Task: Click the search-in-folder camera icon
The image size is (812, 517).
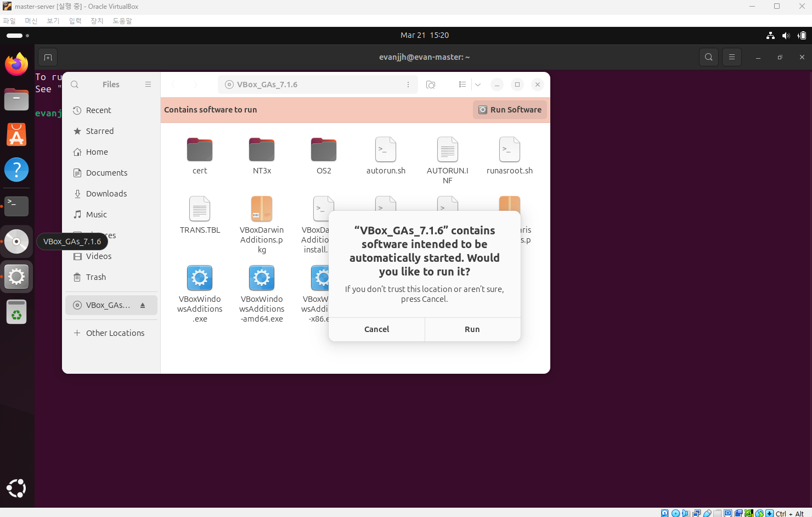Action: coord(431,85)
